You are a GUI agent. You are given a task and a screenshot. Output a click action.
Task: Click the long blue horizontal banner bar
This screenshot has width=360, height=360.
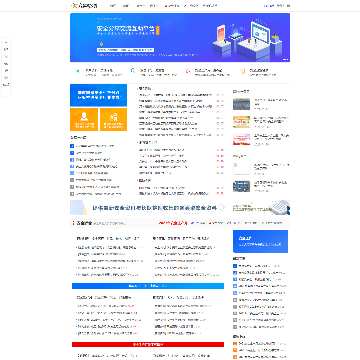(148, 286)
